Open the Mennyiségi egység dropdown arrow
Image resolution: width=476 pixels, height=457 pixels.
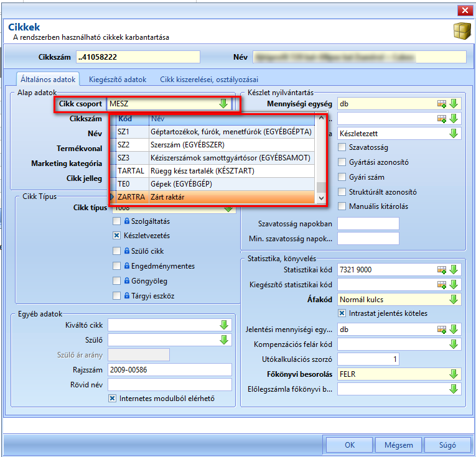tap(454, 104)
